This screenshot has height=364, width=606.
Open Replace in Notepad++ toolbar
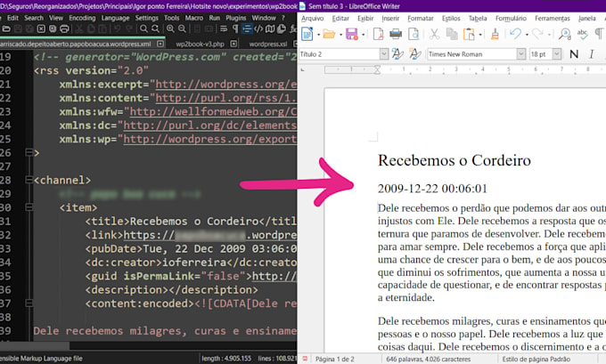click(155, 28)
